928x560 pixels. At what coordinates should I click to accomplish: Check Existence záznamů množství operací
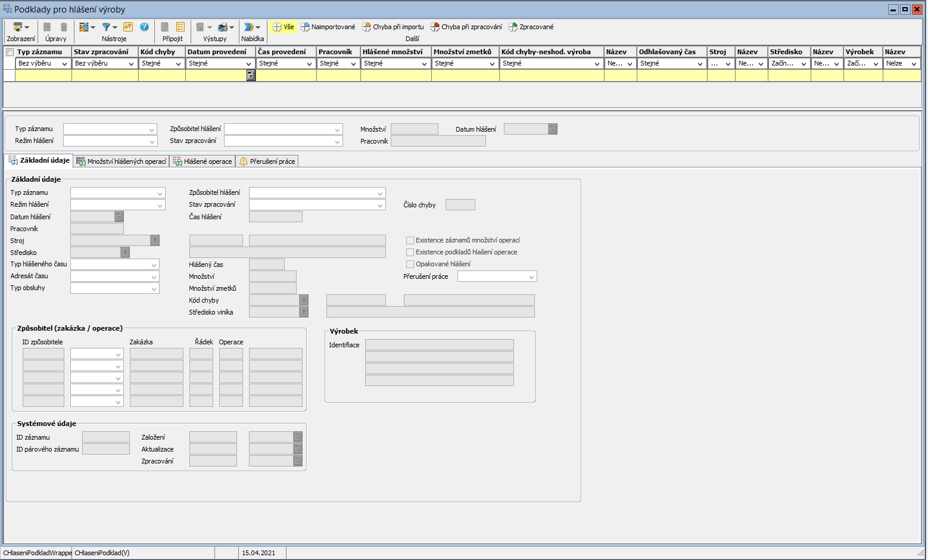pyautogui.click(x=410, y=241)
